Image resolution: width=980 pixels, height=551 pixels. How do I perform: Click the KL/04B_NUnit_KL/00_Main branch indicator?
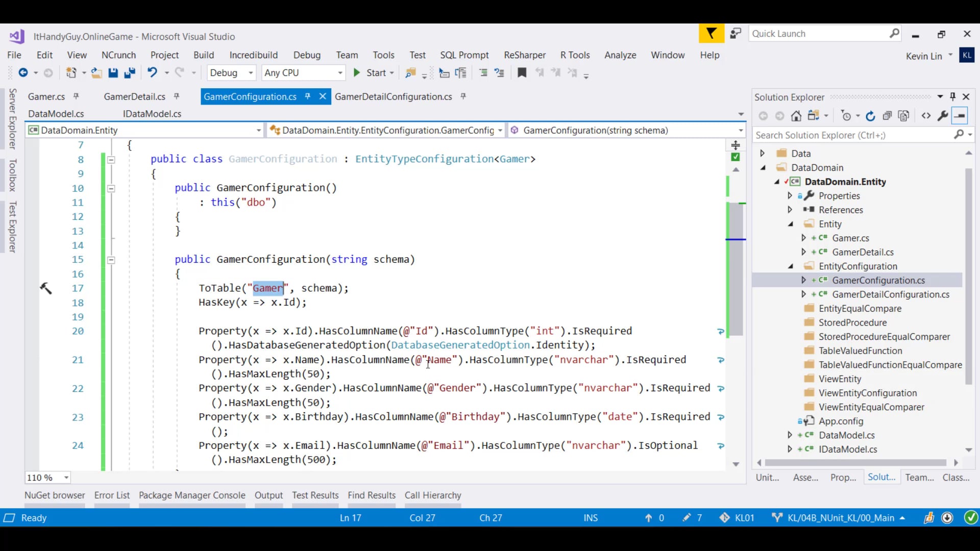tap(840, 518)
